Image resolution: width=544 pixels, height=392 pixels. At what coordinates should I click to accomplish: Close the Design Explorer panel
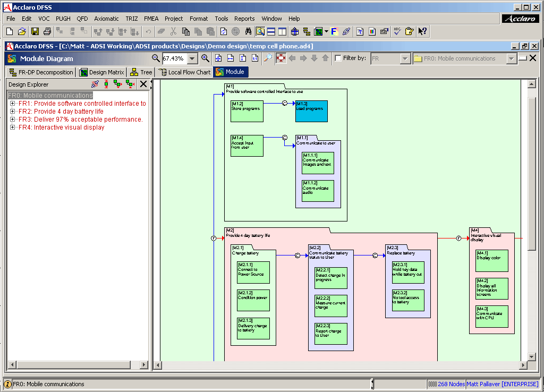[143, 84]
